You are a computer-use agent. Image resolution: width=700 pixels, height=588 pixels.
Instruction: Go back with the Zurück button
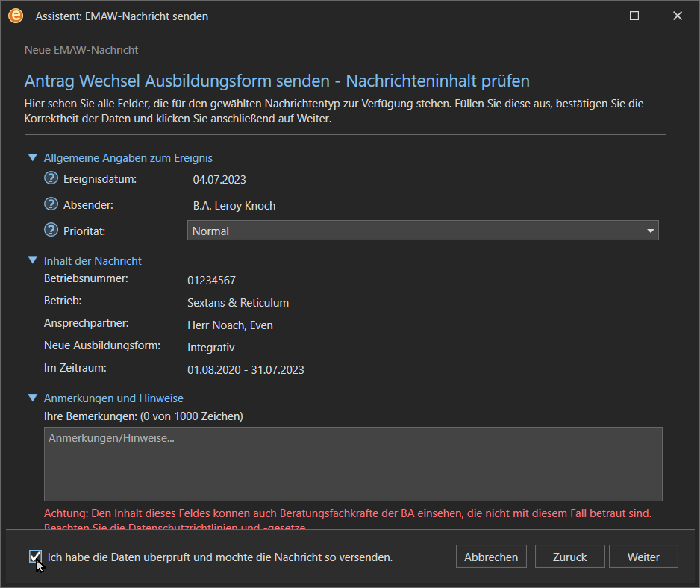(569, 557)
